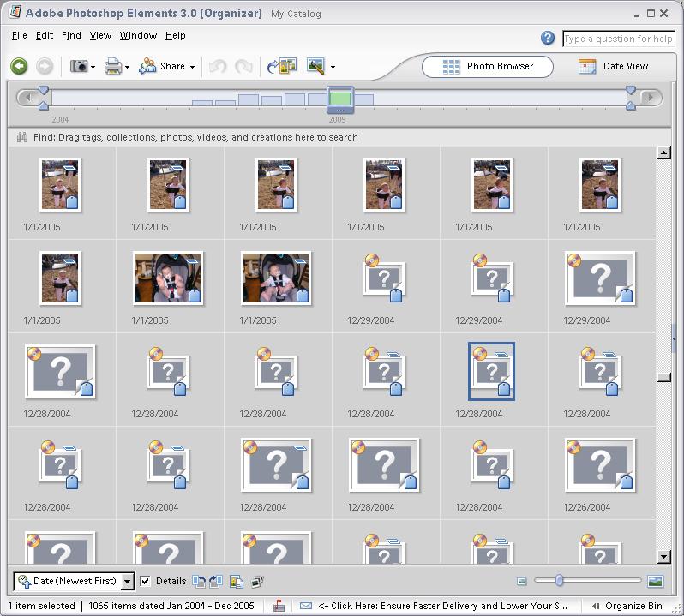The width and height of the screenshot is (684, 616).
Task: Click the single photo view icon
Action: pos(655,581)
